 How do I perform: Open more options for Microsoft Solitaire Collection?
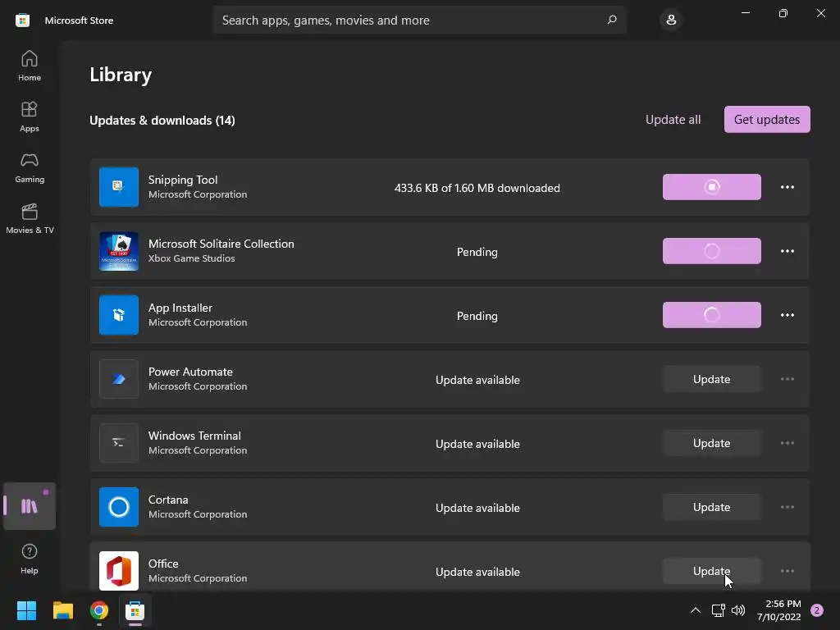tap(787, 251)
